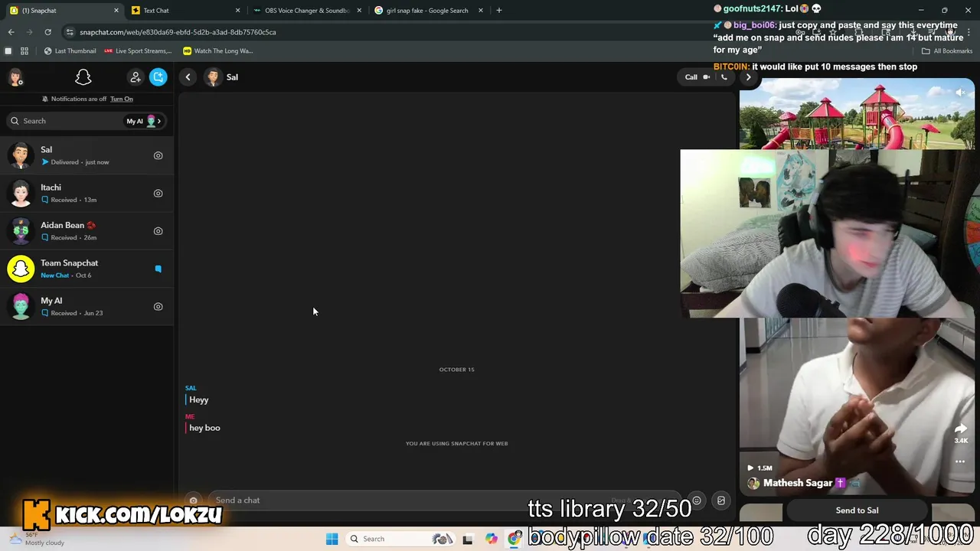The height and width of the screenshot is (551, 980).
Task: Start a voice call with phone icon
Action: click(724, 77)
